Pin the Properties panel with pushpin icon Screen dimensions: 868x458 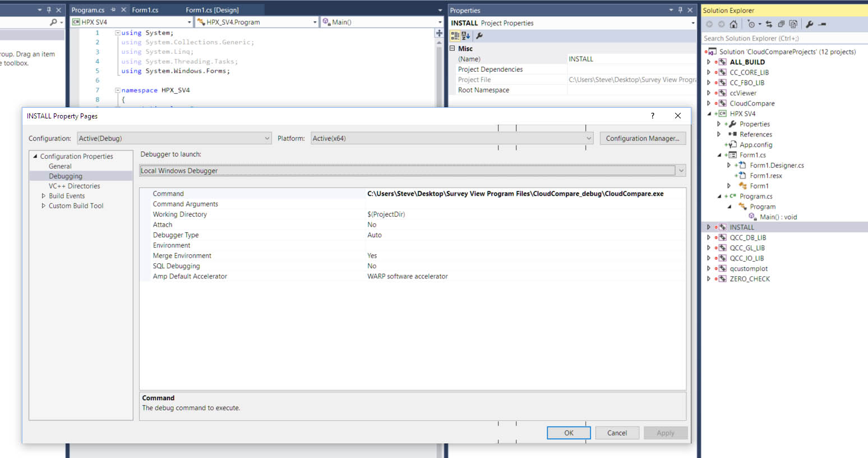(680, 10)
